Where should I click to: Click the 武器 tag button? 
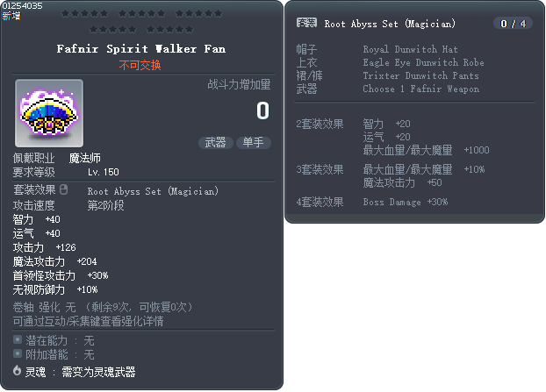215,142
